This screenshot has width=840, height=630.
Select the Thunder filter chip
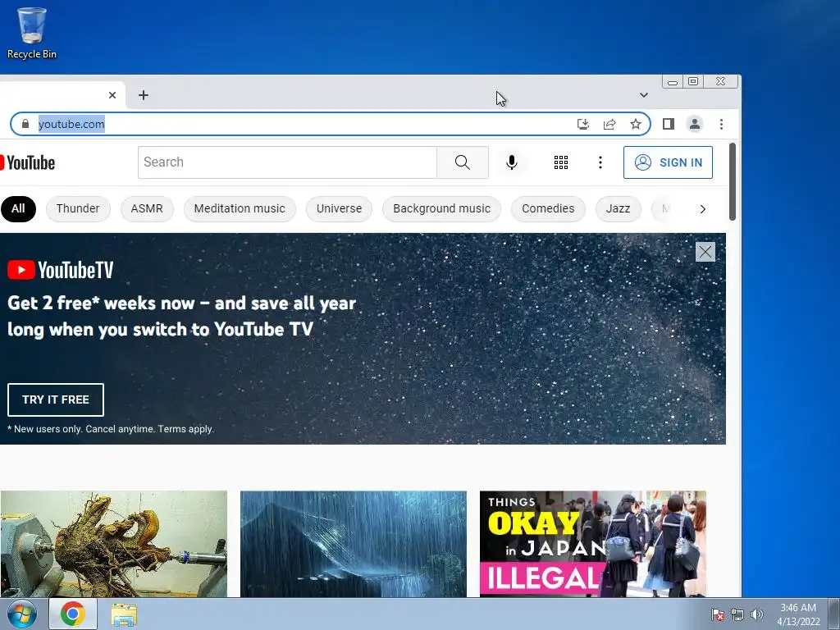78,209
